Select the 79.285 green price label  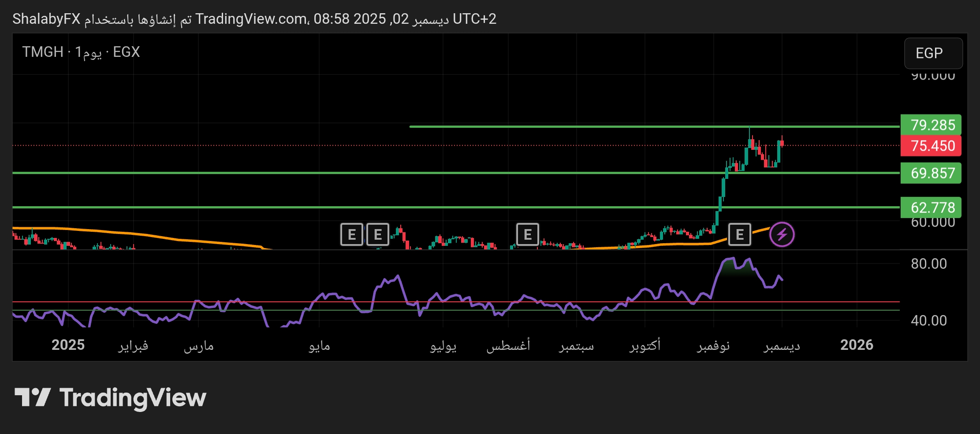[x=931, y=125]
